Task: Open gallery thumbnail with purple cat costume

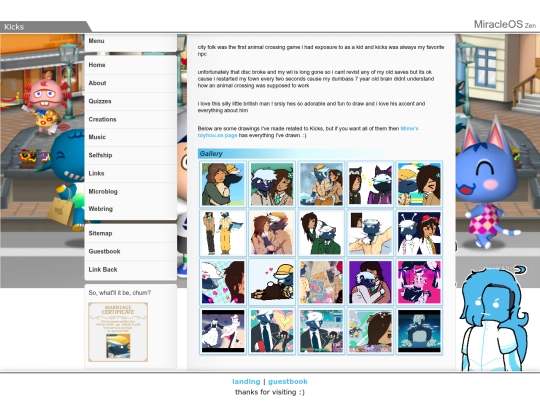Action: pyautogui.click(x=370, y=184)
